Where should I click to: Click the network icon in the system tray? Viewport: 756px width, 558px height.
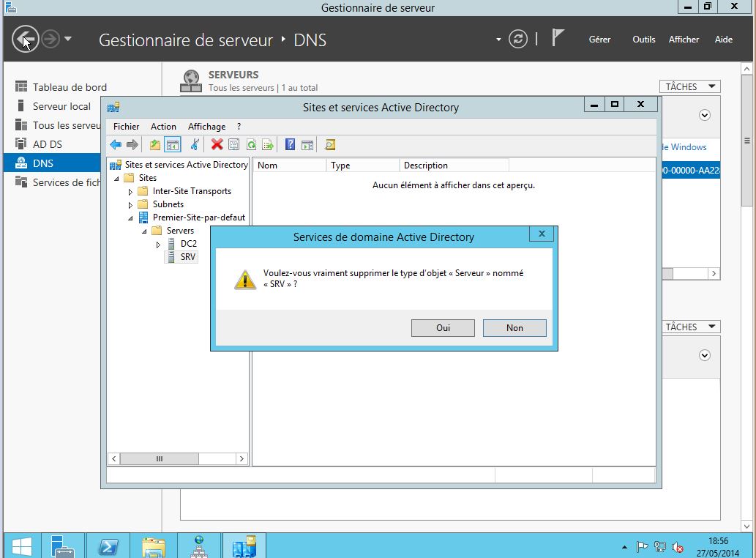pos(659,547)
